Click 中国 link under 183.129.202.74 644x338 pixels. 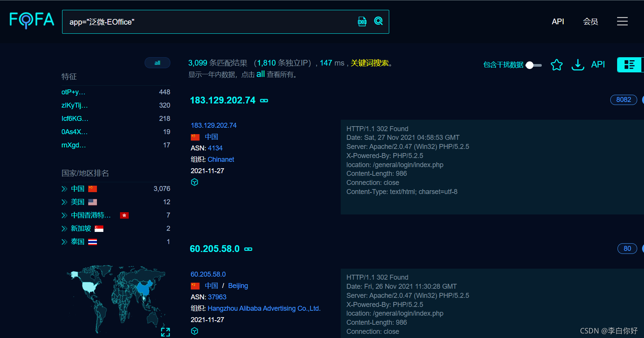211,137
